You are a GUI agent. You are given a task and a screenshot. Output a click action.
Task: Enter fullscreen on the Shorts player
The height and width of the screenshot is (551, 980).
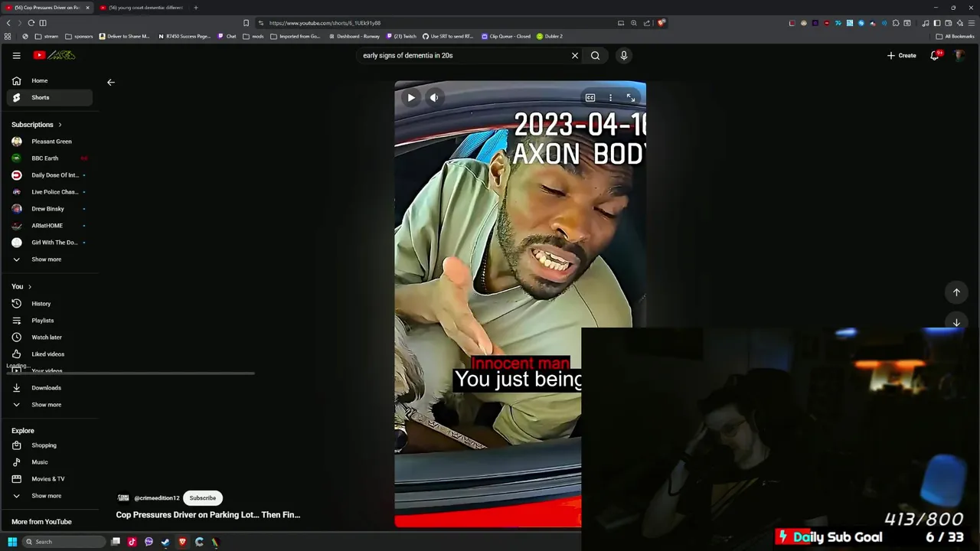coord(630,97)
